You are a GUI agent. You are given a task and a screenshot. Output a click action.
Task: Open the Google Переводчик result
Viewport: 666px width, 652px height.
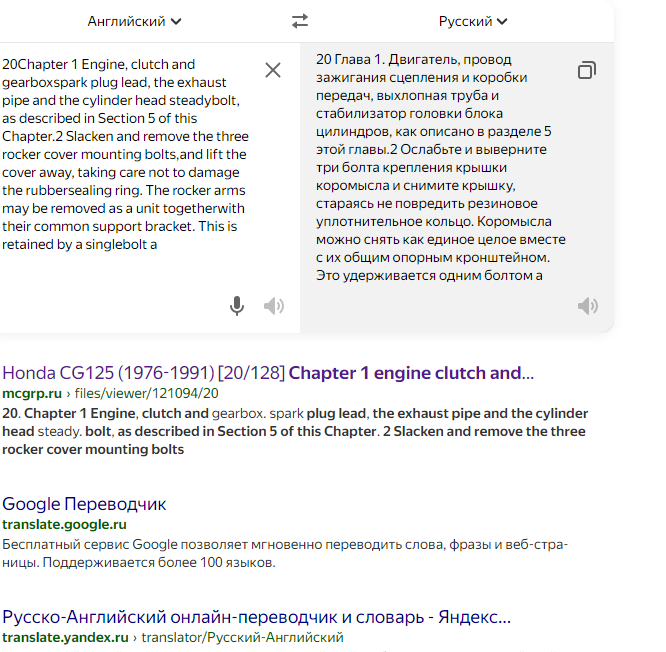pos(84,504)
